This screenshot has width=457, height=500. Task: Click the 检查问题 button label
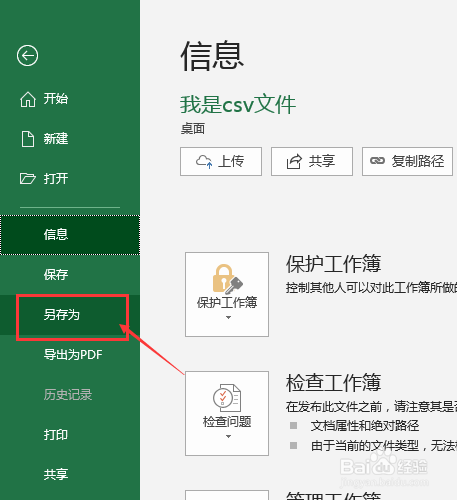tap(227, 422)
